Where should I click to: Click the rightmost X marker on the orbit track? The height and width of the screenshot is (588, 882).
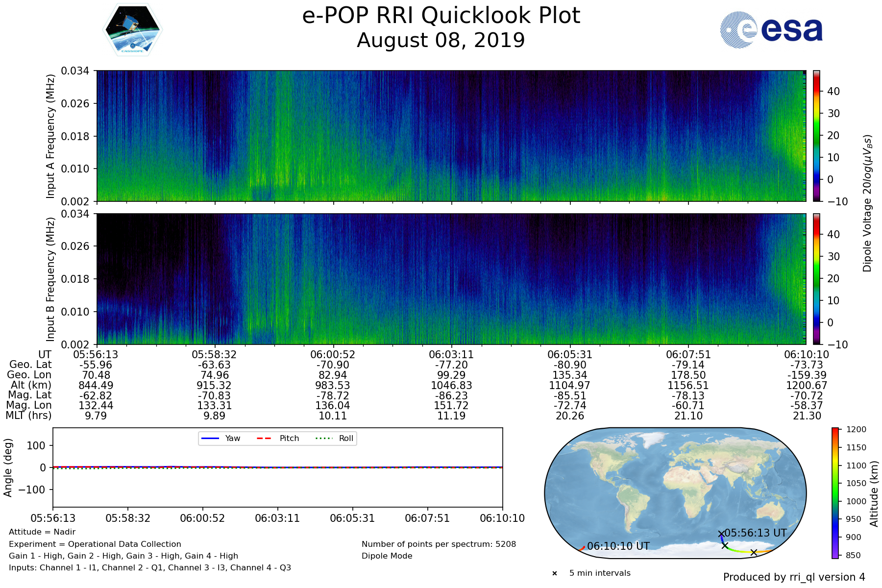click(754, 552)
